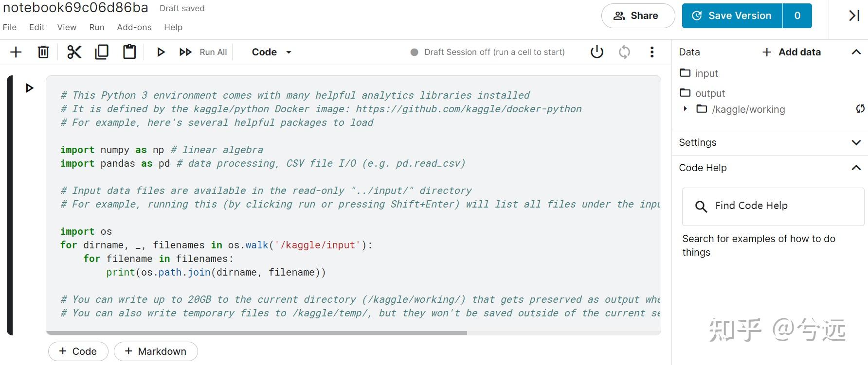Open the File menu
Screen dimensions: 868x365
[x=10, y=27]
